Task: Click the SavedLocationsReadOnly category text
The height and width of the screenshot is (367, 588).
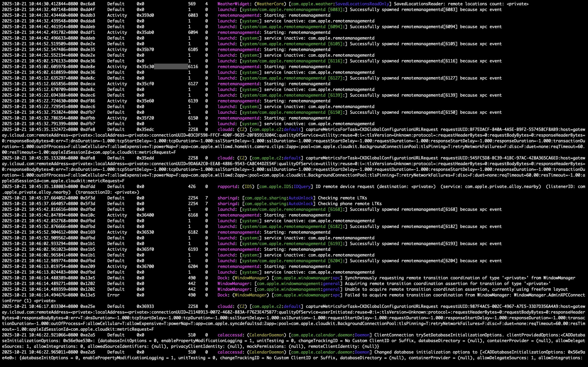Action: pyautogui.click(x=362, y=4)
